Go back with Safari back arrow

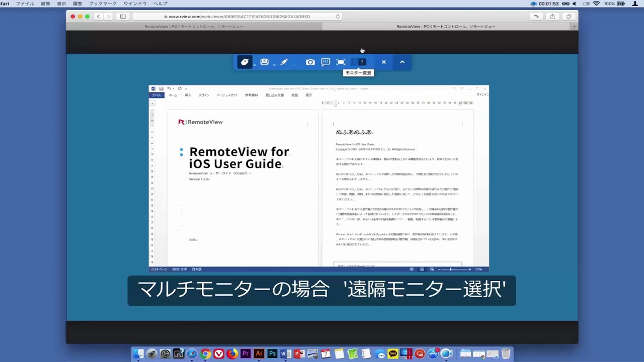99,17
